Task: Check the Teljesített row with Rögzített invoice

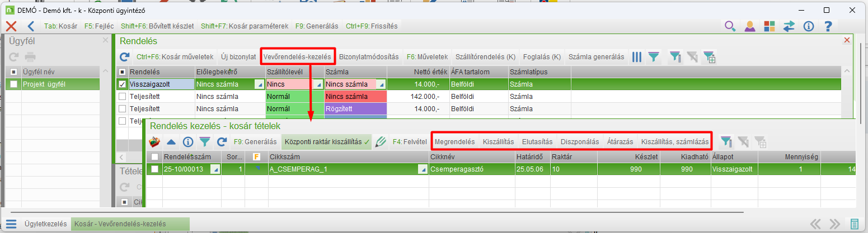Action: [x=122, y=109]
